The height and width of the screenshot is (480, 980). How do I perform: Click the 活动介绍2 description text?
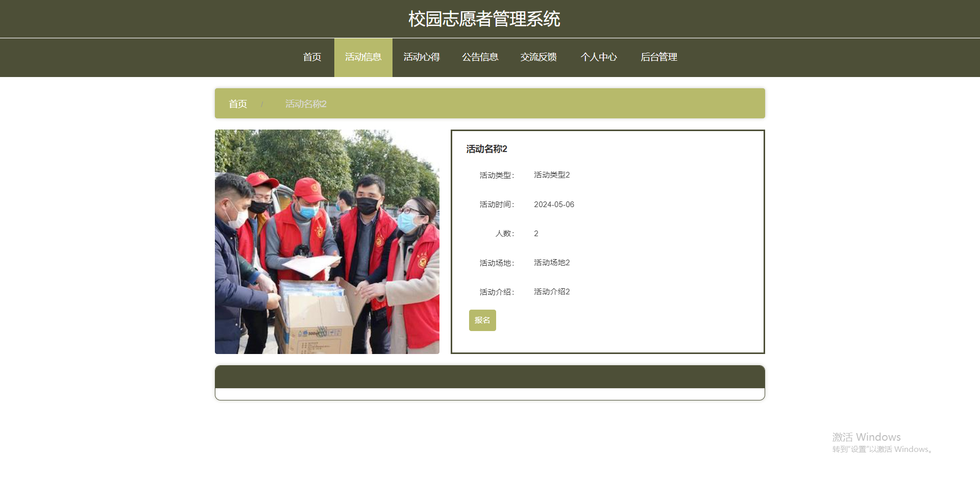pyautogui.click(x=551, y=291)
